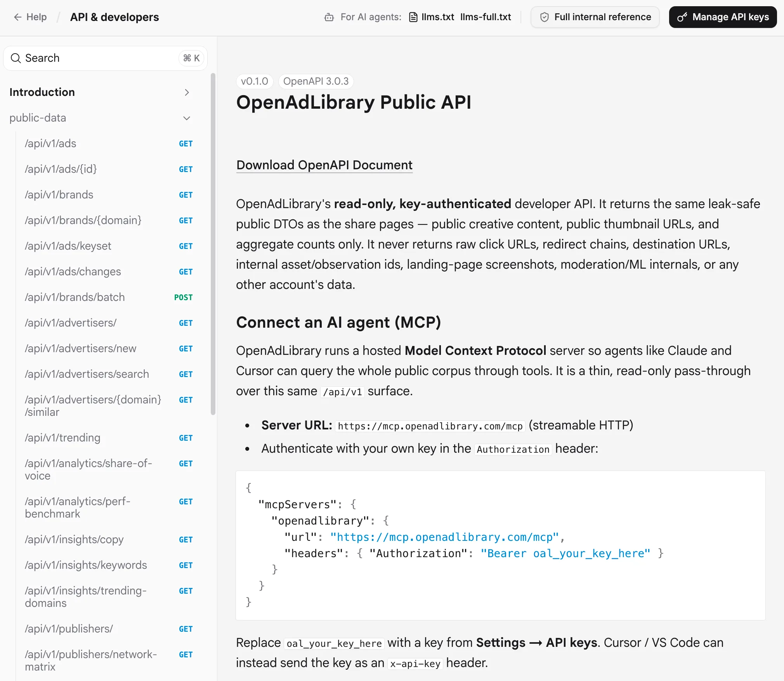Image resolution: width=784 pixels, height=681 pixels.
Task: Click the document icon before llms.txt
Action: coord(413,17)
